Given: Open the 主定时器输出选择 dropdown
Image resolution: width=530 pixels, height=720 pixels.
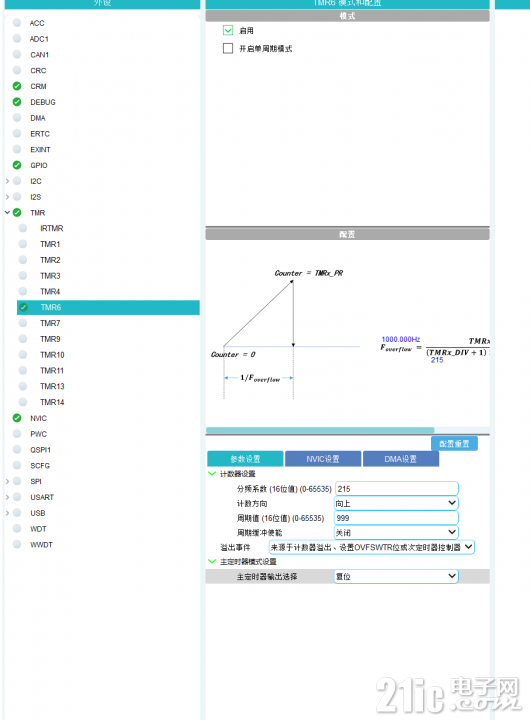Looking at the screenshot, I should tap(396, 576).
